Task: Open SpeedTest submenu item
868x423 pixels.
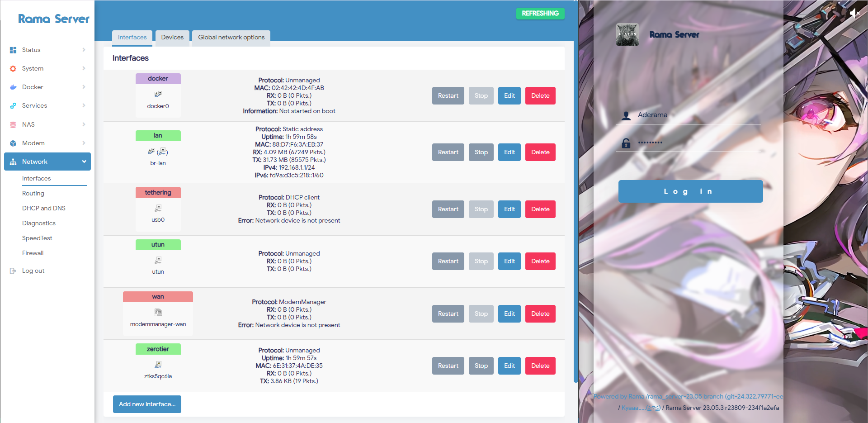Action: tap(37, 238)
